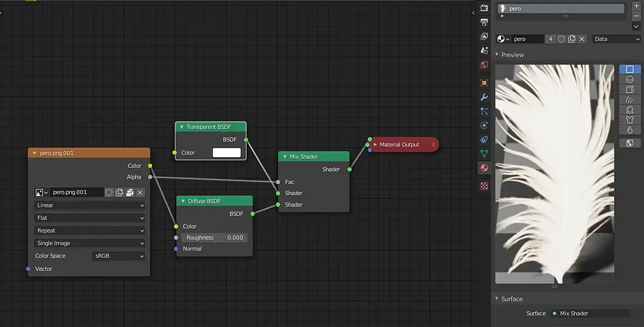Select shader ball preview type
This screenshot has height=327, width=644.
(x=630, y=110)
